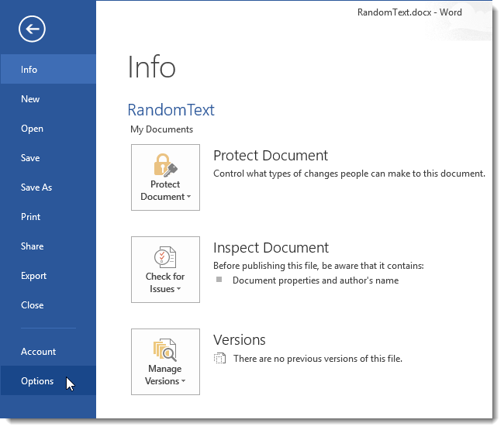
Task: Click the RandomText document title
Action: tap(171, 110)
